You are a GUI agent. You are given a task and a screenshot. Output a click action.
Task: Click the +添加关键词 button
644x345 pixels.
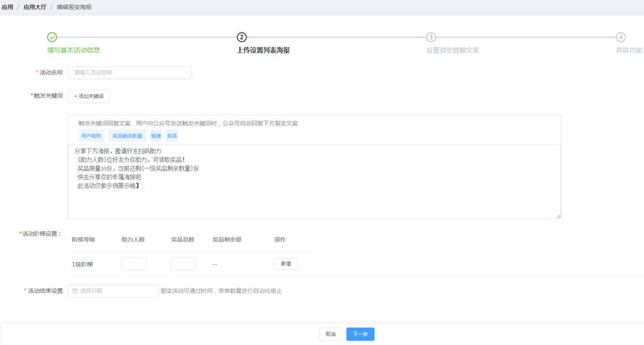pyautogui.click(x=89, y=96)
